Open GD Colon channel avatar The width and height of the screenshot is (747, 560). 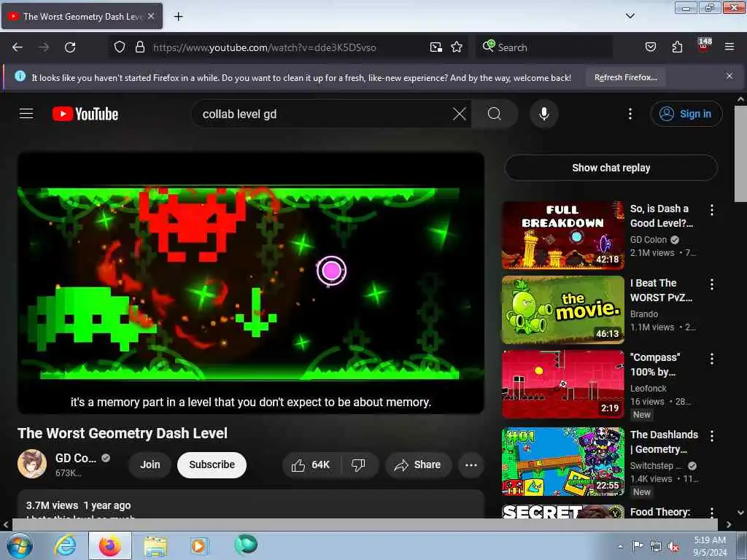(x=32, y=464)
